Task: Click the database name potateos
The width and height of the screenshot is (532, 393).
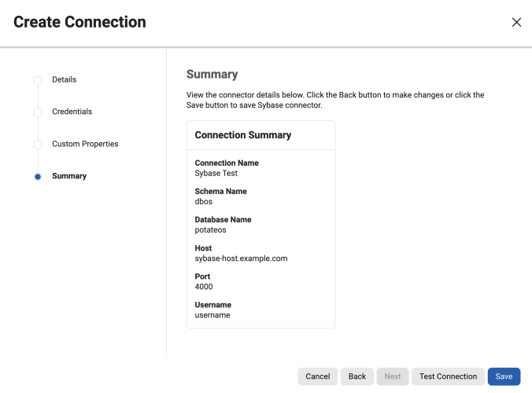Action: (211, 230)
